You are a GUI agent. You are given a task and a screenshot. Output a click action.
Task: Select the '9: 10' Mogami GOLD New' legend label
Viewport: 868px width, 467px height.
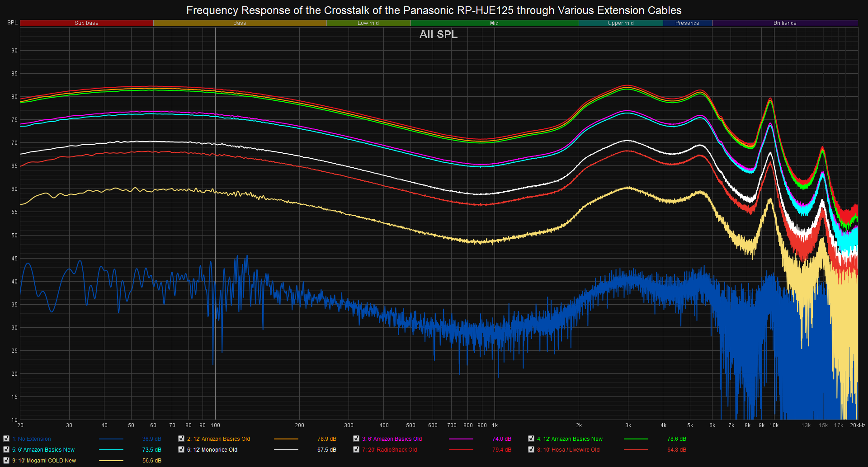tap(44, 461)
